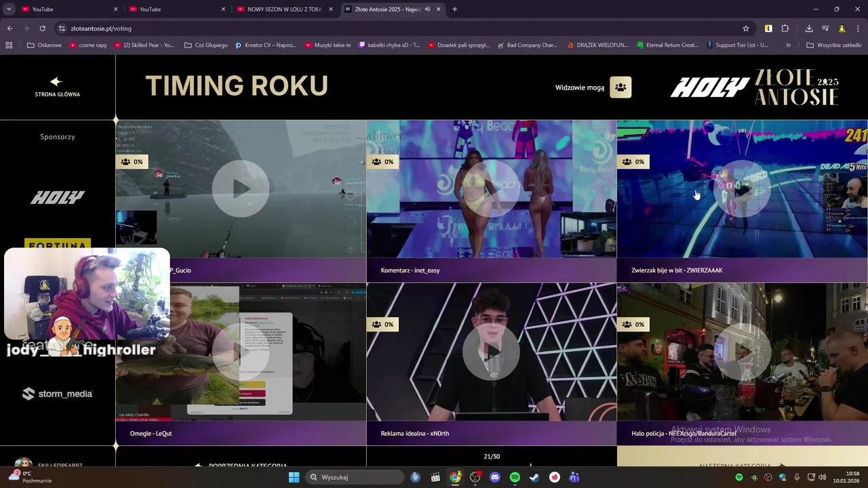The width and height of the screenshot is (868, 488).
Task: Open Steam from taskbar
Action: (534, 477)
